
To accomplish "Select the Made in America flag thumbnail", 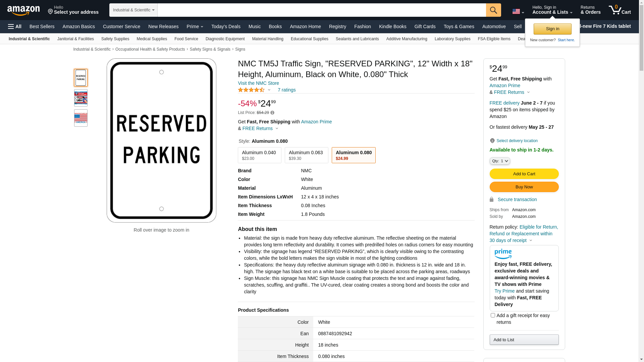I will click(81, 118).
